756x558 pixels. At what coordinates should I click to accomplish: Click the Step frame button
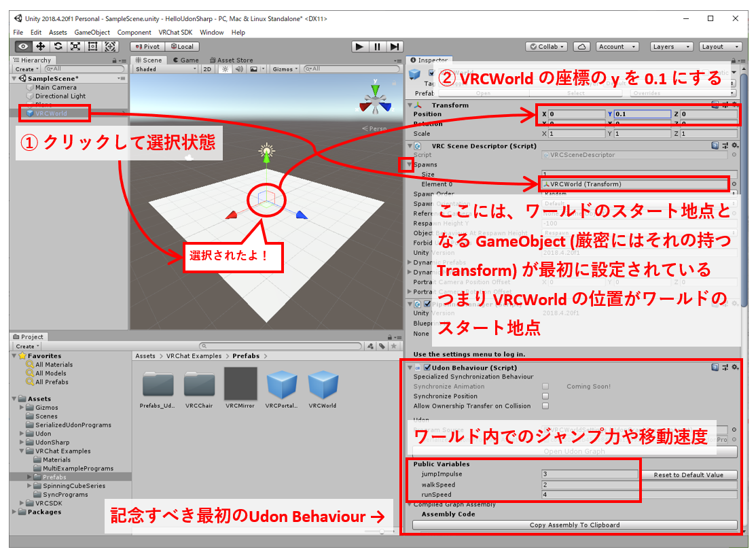coord(395,46)
